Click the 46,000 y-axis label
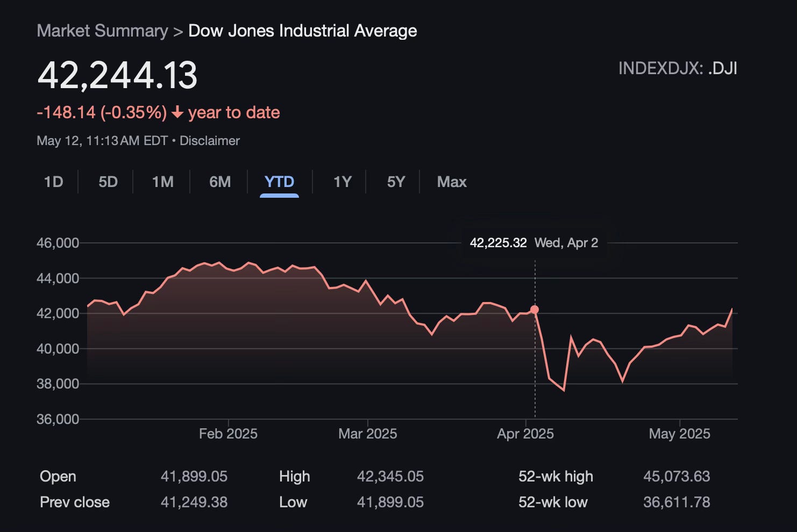The height and width of the screenshot is (532, 797). click(x=58, y=243)
